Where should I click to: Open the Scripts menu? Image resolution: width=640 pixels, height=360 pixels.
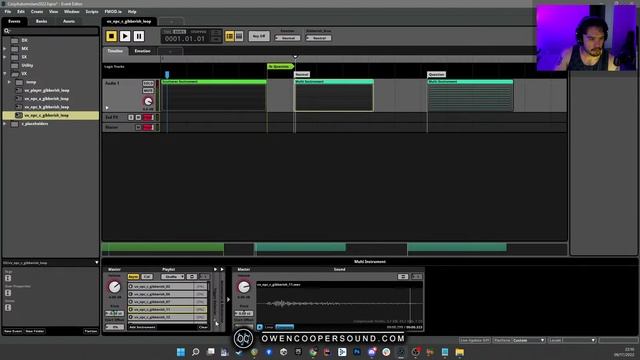(92, 12)
